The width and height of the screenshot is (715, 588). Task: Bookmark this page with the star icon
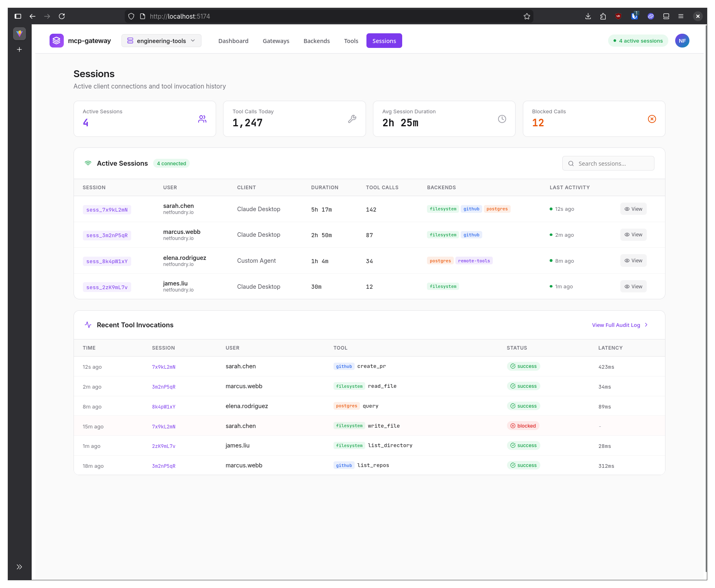coord(527,16)
